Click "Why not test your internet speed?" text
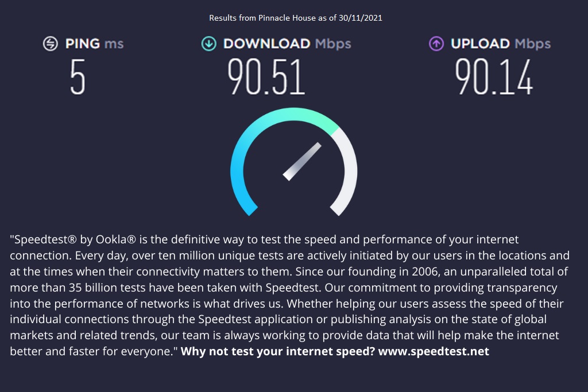The height and width of the screenshot is (392, 588). coord(278,351)
